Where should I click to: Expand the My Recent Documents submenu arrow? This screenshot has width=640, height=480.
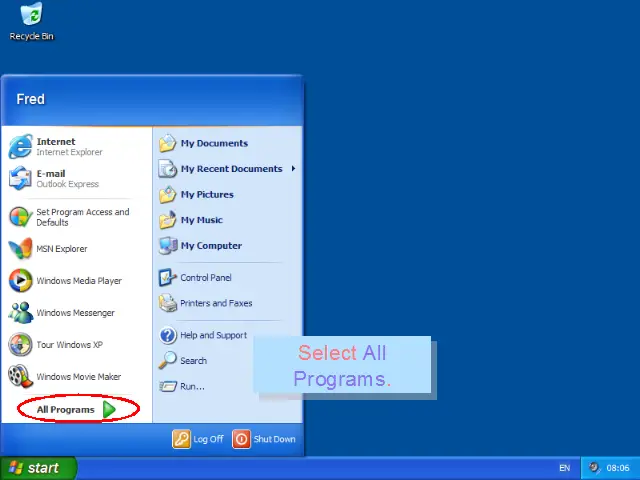(x=293, y=169)
